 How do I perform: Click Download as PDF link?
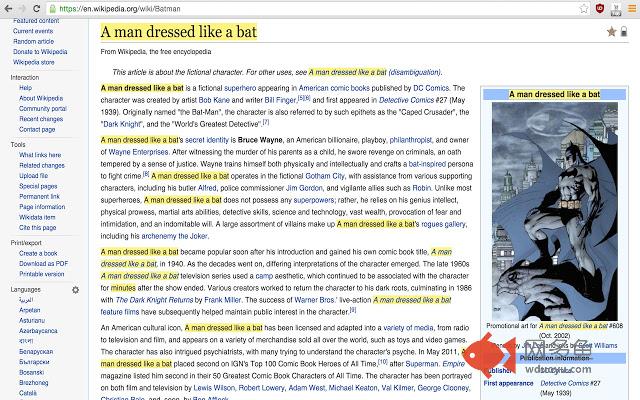click(x=44, y=264)
